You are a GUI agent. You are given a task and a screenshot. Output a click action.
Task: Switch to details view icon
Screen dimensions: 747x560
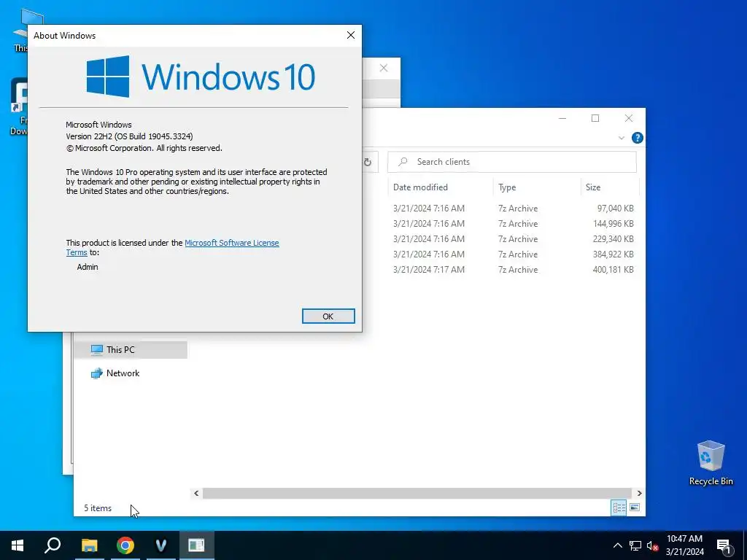coord(619,507)
